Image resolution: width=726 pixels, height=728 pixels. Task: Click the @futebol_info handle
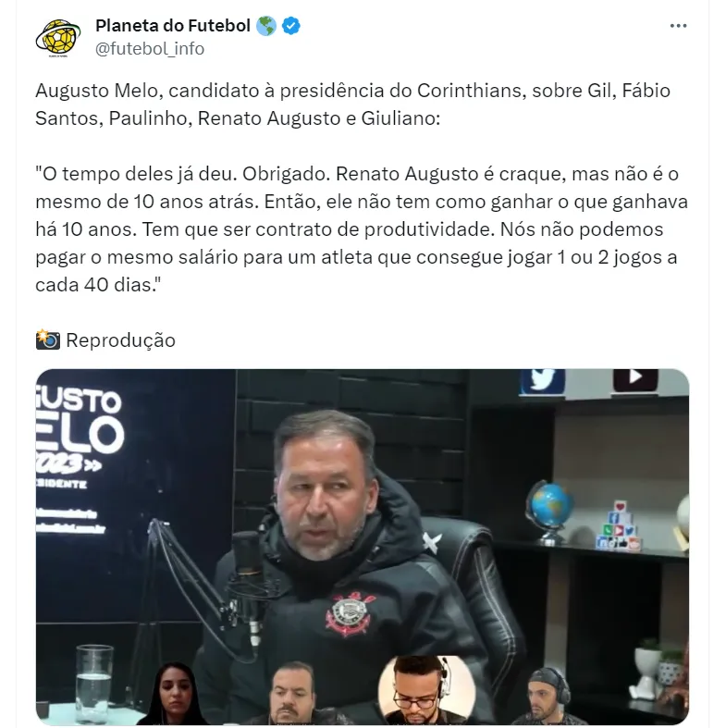pyautogui.click(x=150, y=49)
